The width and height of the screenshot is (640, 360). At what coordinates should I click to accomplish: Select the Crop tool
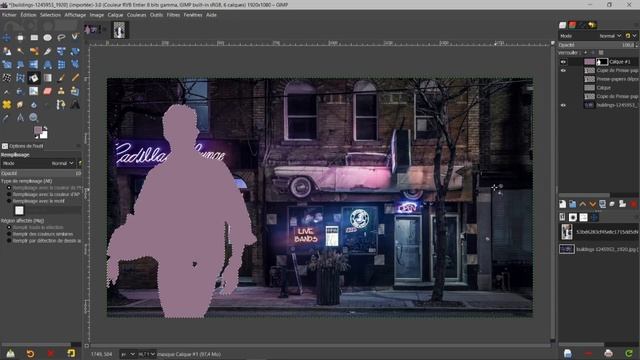(x=47, y=51)
